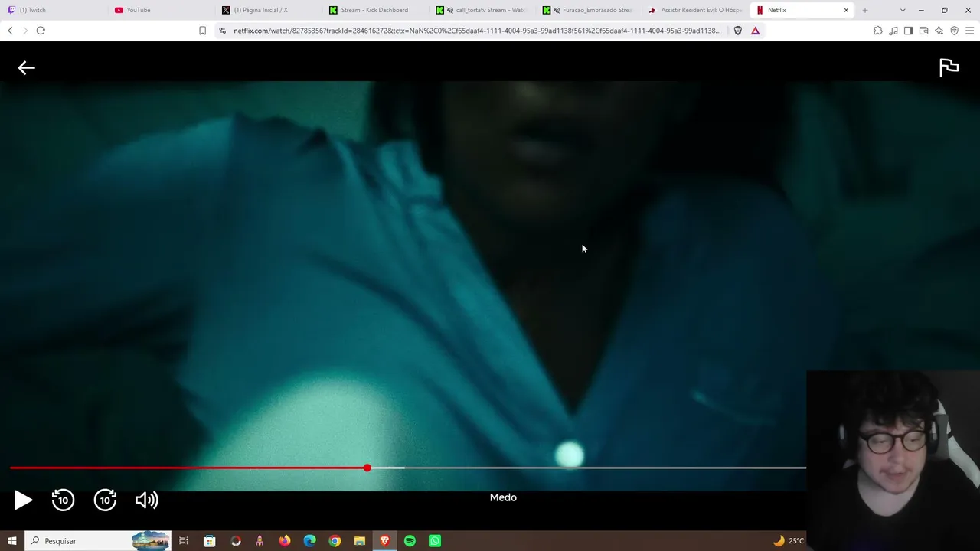Open Windows Task View
980x551 pixels.
click(x=184, y=541)
